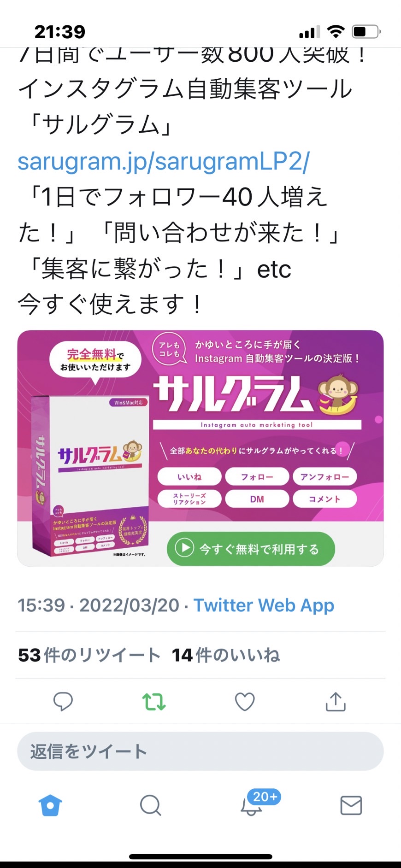401x868 pixels.
Task: Open sarugram.jp/sarugramLP2/ link
Action: tap(164, 161)
